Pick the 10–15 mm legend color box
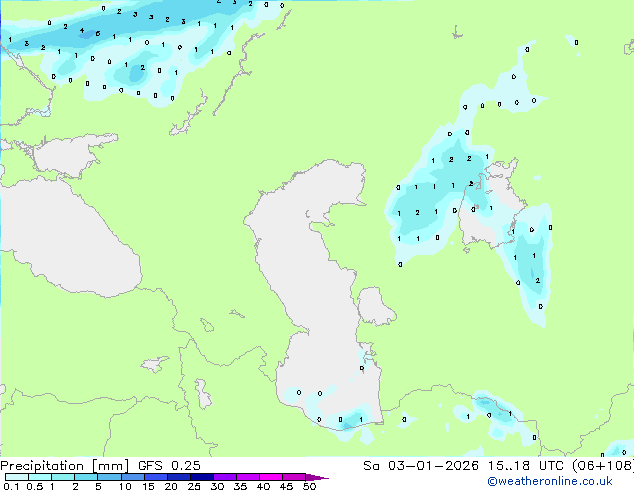 [133, 477]
